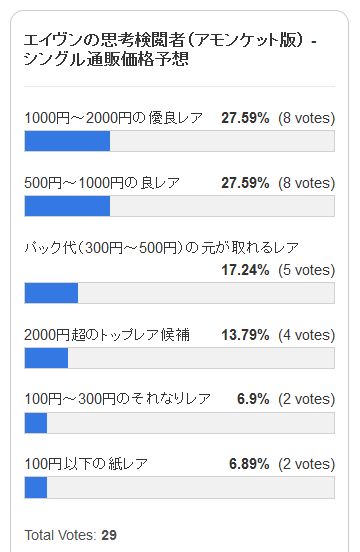This screenshot has height=552, width=360.
Task: Select the 2000円超のトップレア候補 option label
Action: coord(107,335)
